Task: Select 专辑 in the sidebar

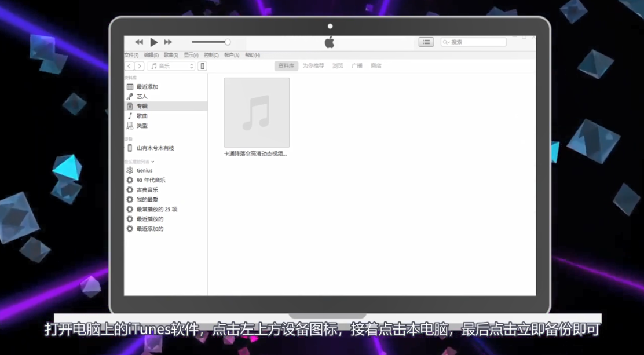Action: pos(166,106)
